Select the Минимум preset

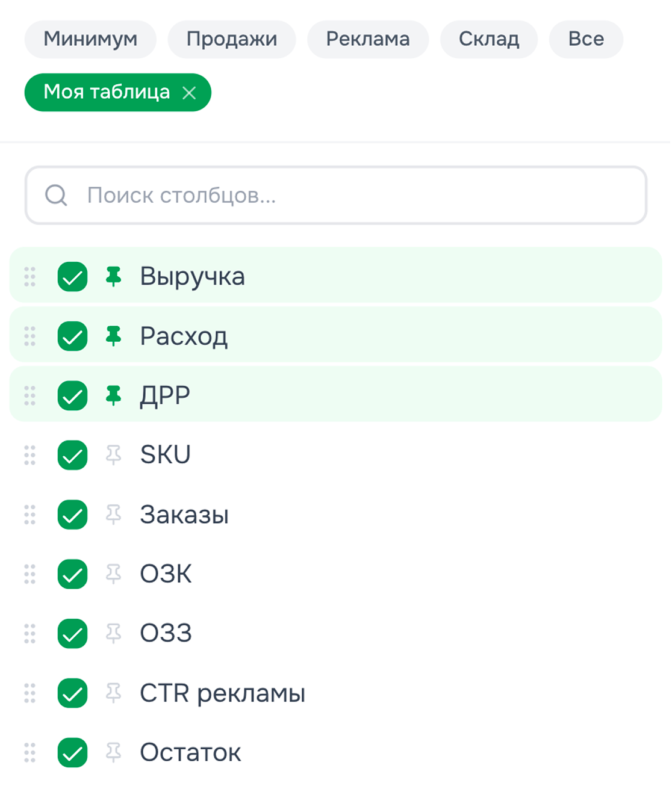click(90, 39)
